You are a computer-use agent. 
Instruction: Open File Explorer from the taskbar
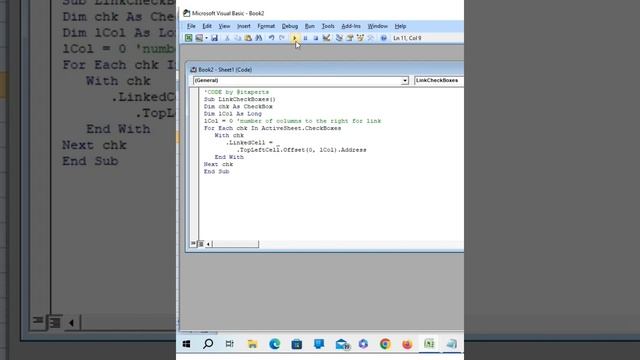pos(252,344)
